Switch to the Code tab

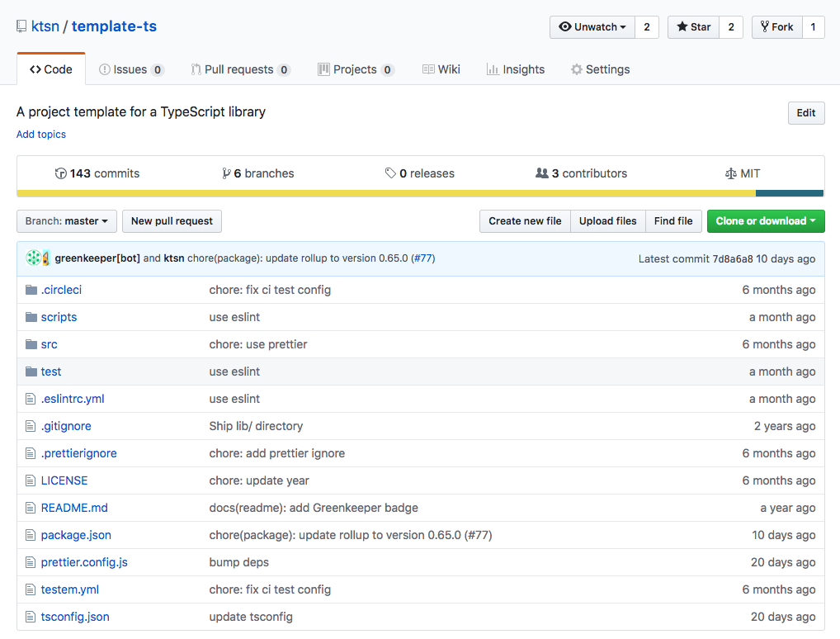coord(51,69)
